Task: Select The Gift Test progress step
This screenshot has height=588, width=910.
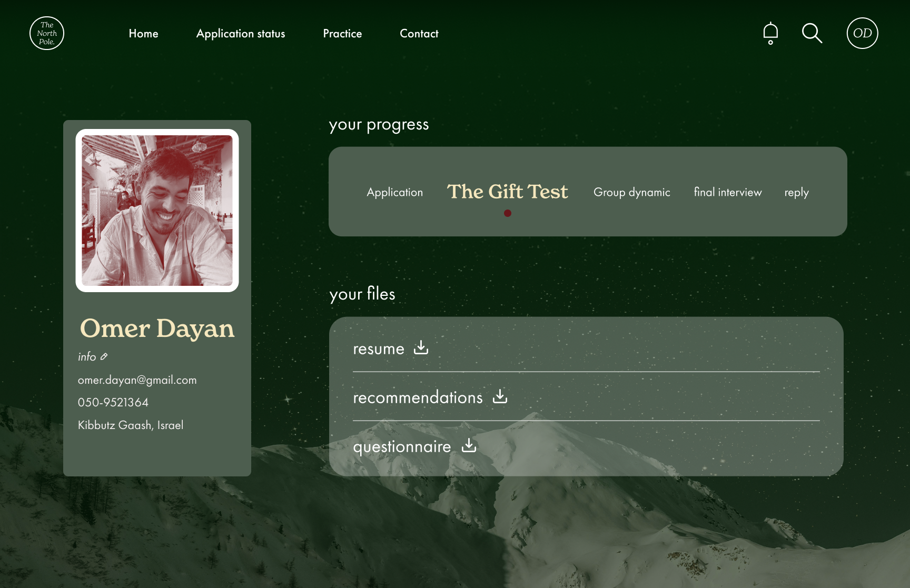Action: (x=508, y=192)
